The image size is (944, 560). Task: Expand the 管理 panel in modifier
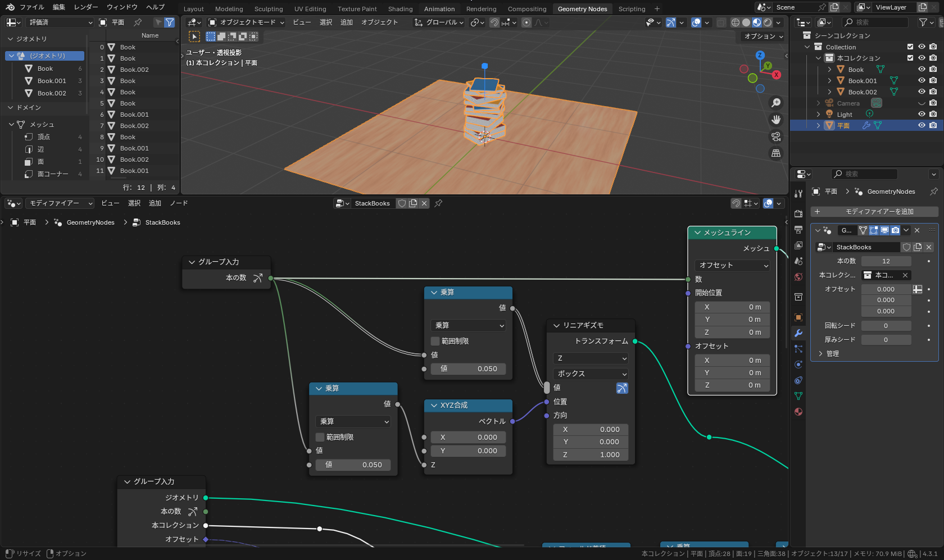(820, 353)
